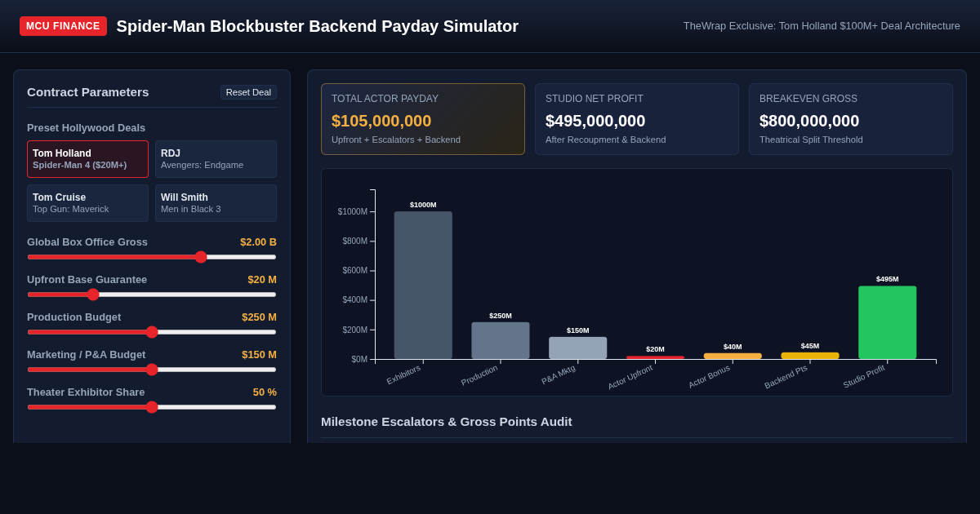The height and width of the screenshot is (514, 980).
Task: Click the $1000M label above Exhibitors bar
Action: [x=423, y=205]
